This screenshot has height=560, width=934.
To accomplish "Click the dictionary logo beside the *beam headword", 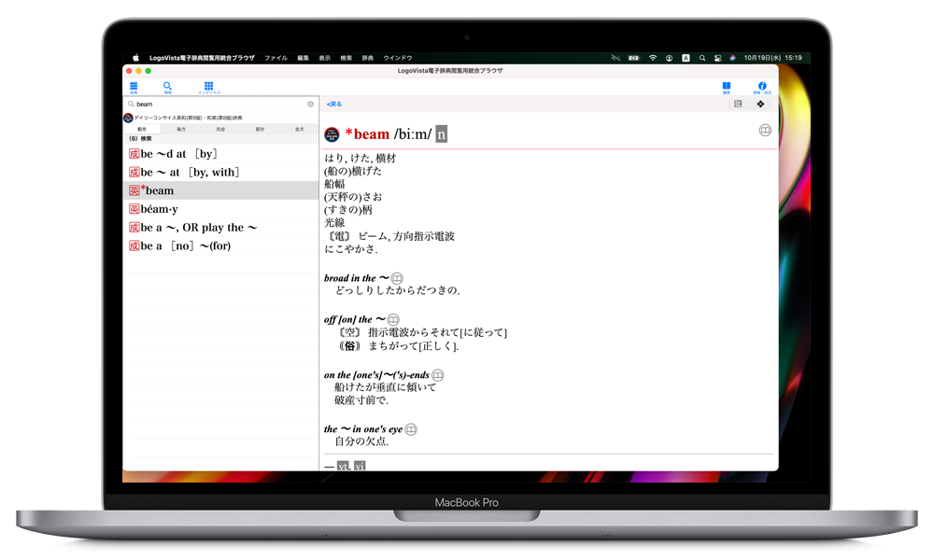I will pos(332,134).
